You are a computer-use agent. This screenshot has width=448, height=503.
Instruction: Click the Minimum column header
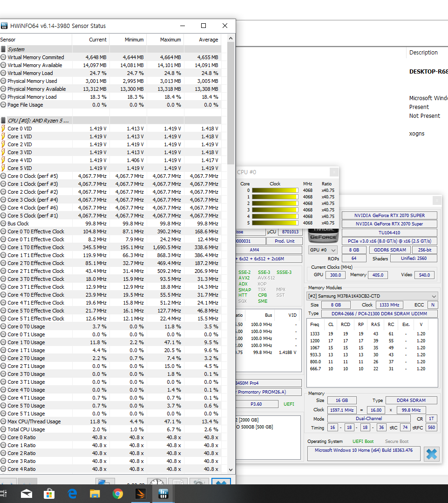tap(128, 40)
